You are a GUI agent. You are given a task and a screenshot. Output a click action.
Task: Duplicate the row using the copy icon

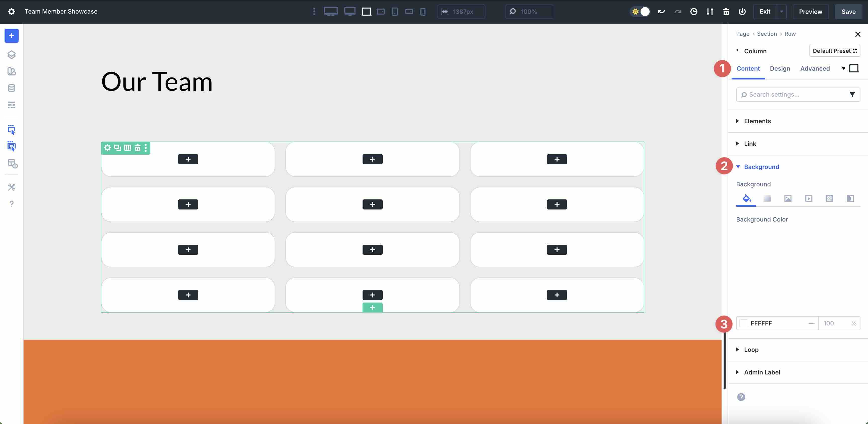pos(117,148)
